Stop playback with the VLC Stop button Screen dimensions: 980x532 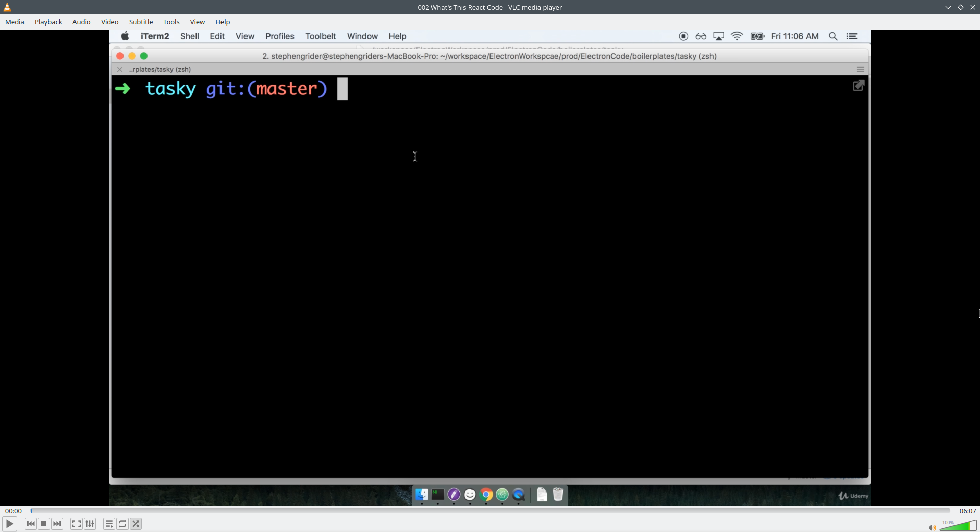pos(44,524)
